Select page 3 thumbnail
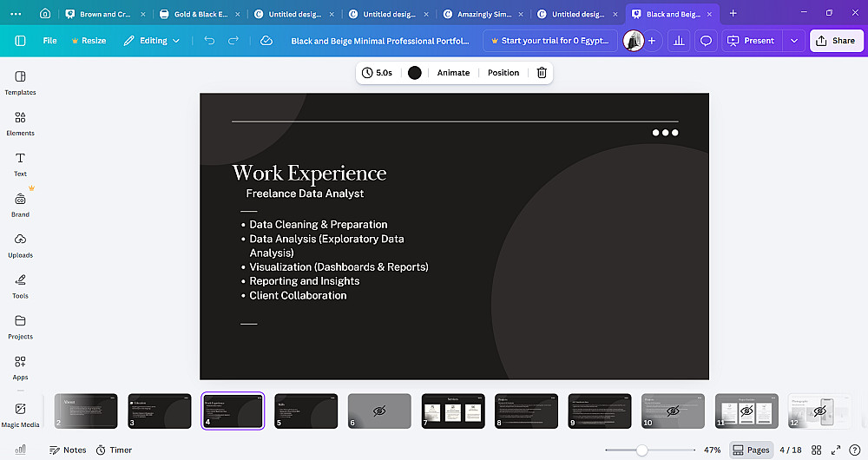The height and width of the screenshot is (460, 868). coord(160,411)
